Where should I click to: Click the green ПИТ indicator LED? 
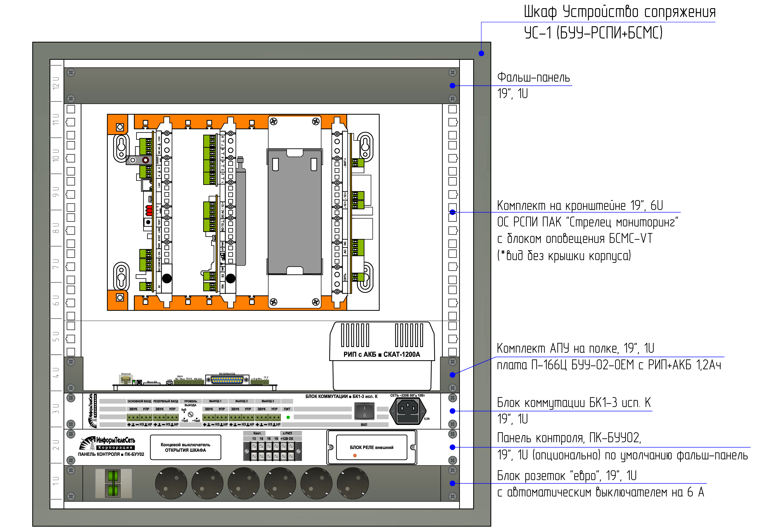288,417
